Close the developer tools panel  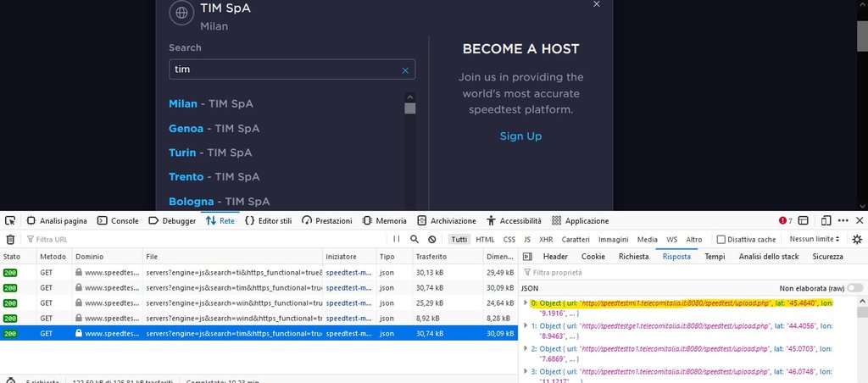click(x=860, y=221)
